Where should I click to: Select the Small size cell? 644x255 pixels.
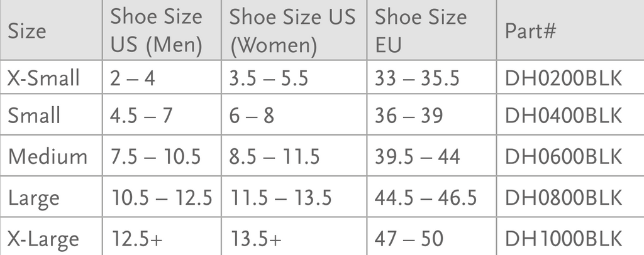[x=34, y=116]
